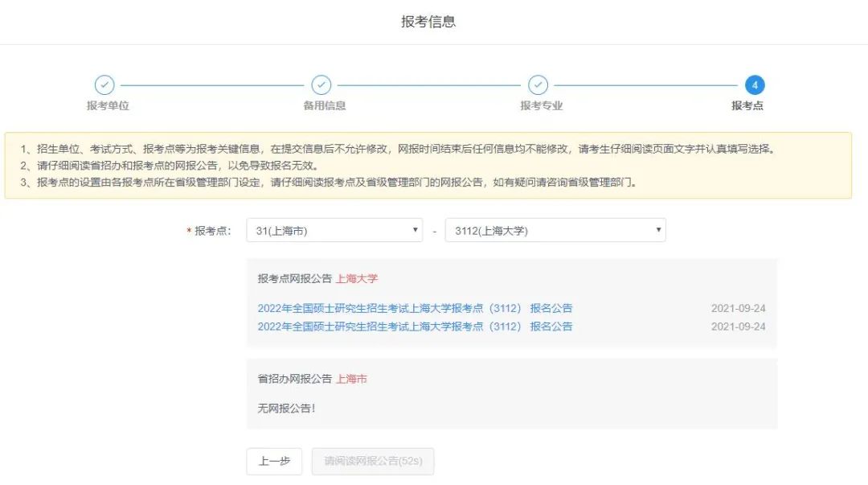Go to the 备用信息 step label
Viewport: 868px width, 485px height.
tap(325, 106)
